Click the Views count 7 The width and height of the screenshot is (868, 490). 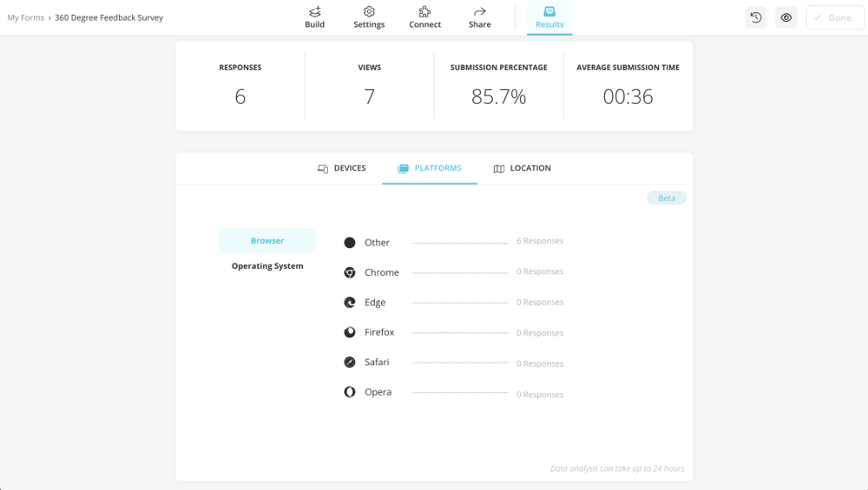point(369,97)
